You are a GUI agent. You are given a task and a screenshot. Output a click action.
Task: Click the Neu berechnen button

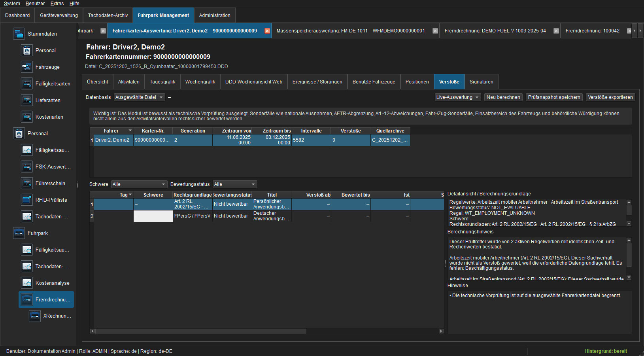coord(503,97)
